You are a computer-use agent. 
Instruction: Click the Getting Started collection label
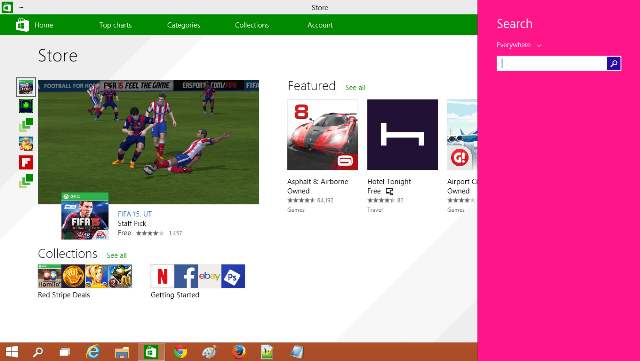[175, 295]
